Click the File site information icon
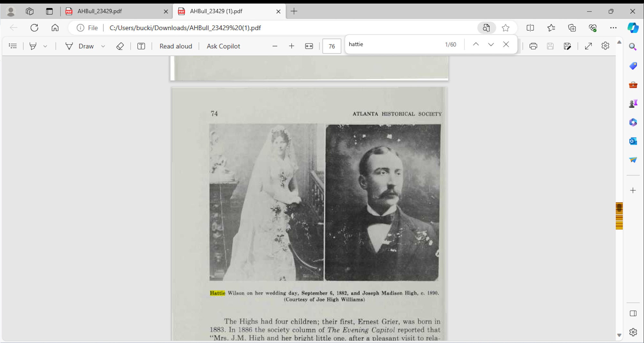Viewport: 644px width, 343px height. [x=87, y=28]
